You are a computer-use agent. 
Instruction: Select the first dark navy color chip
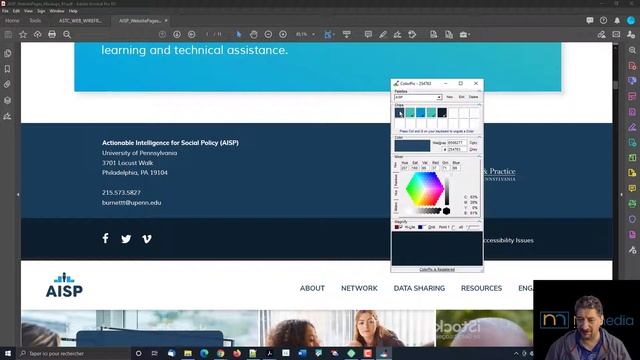400,113
